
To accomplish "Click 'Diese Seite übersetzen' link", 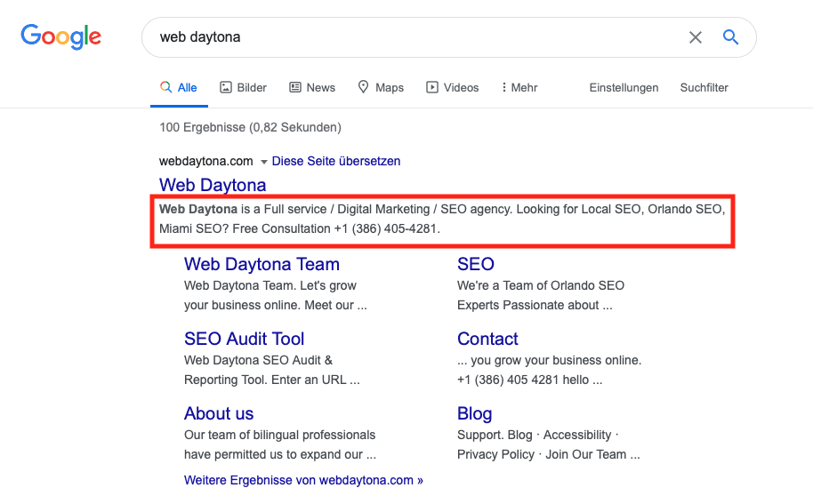I will click(x=336, y=161).
